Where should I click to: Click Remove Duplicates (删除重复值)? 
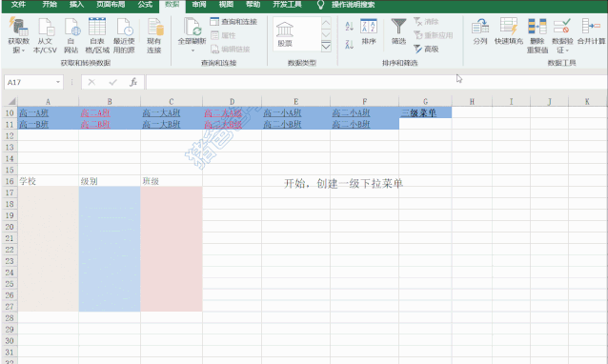[537, 35]
